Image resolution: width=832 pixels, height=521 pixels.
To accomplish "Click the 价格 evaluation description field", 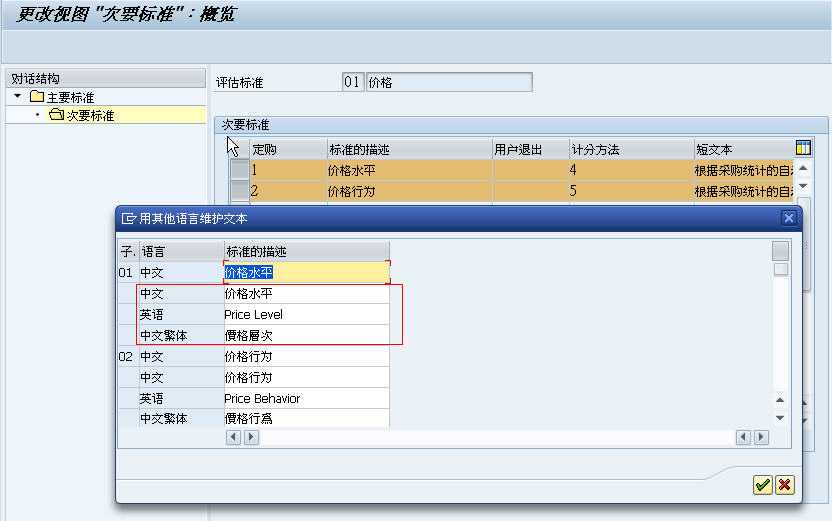I will point(449,82).
